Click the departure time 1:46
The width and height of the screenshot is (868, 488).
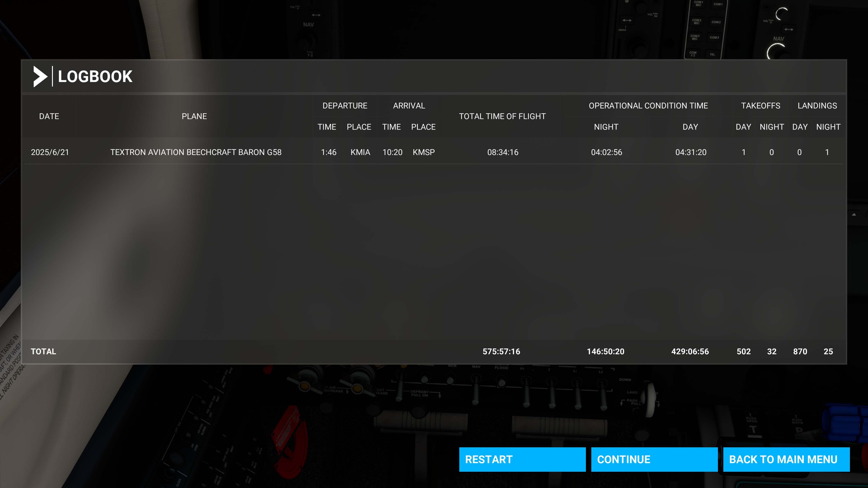click(x=328, y=152)
